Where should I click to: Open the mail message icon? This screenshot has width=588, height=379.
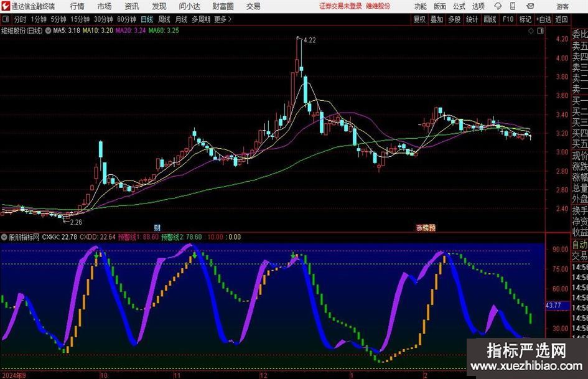[530, 6]
